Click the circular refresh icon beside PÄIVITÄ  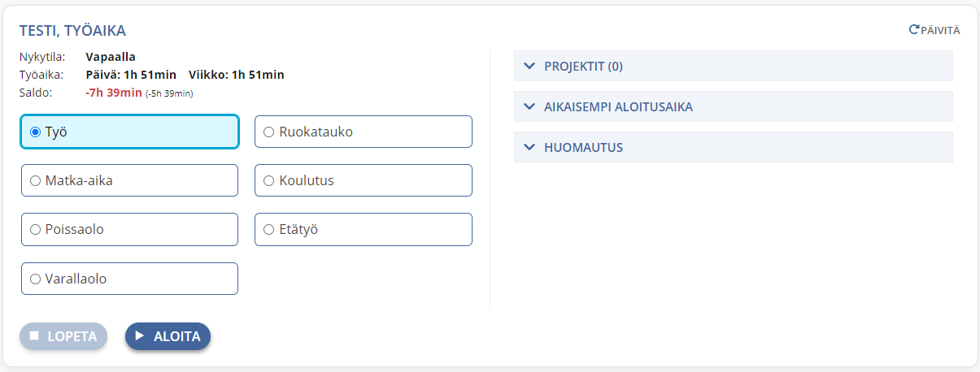tap(914, 30)
